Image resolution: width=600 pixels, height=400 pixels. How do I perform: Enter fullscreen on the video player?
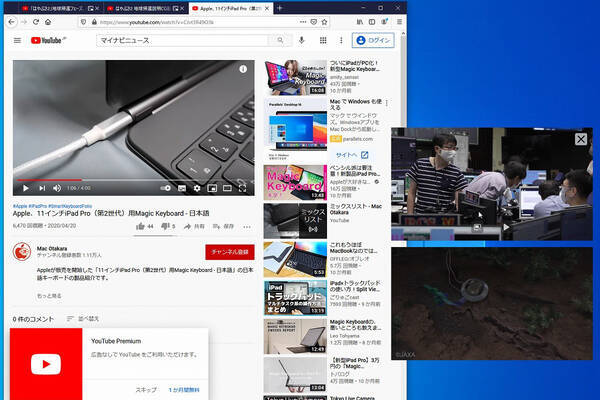pyautogui.click(x=242, y=188)
